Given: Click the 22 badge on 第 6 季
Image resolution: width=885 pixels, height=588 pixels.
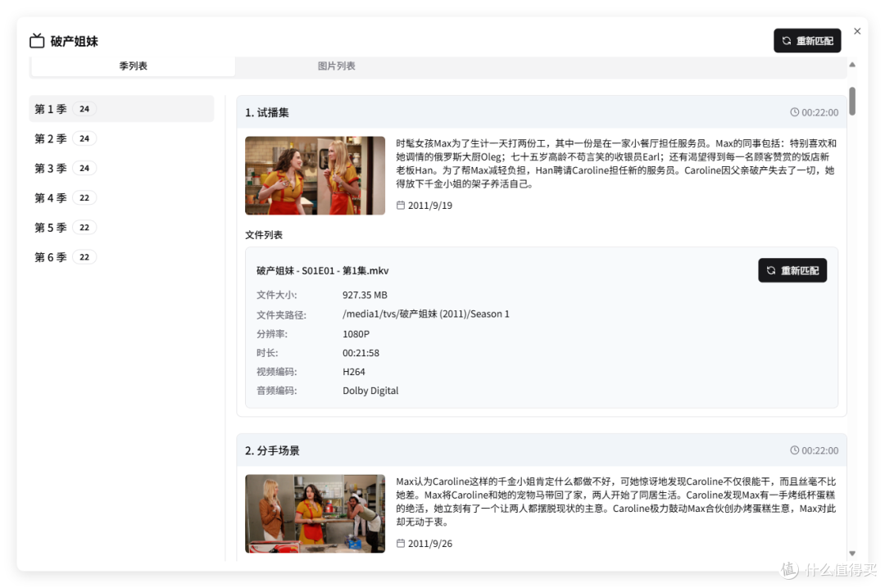Looking at the screenshot, I should (84, 257).
